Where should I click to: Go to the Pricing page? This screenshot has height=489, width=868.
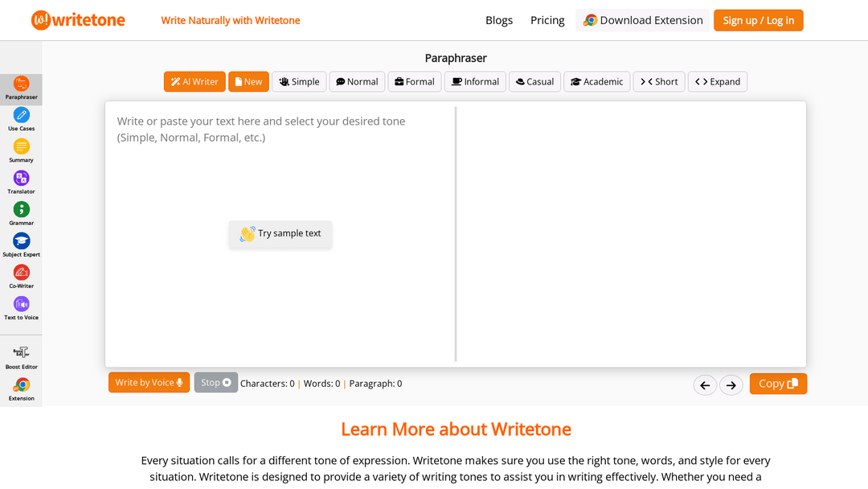click(x=547, y=20)
